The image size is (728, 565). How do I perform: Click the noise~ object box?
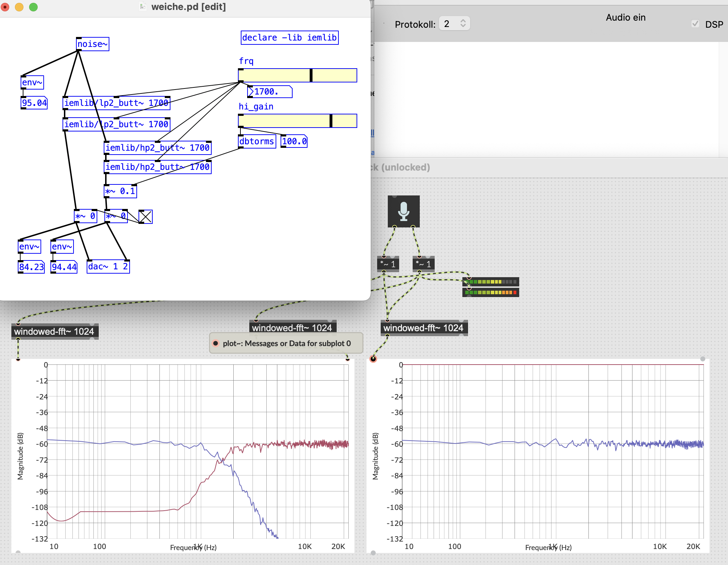[92, 44]
